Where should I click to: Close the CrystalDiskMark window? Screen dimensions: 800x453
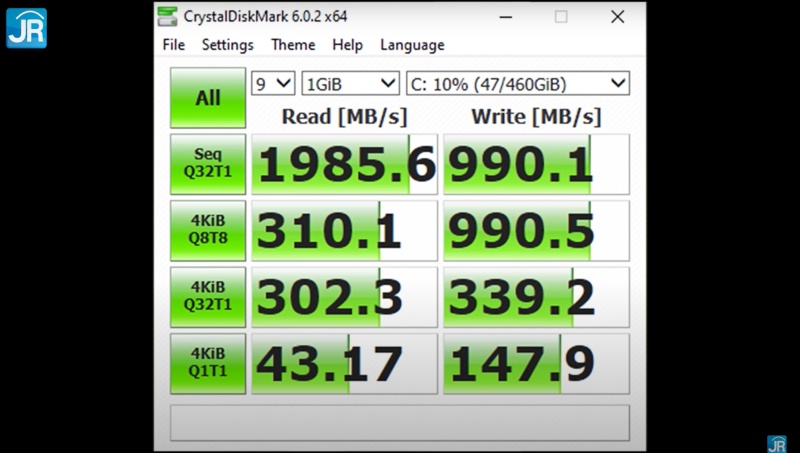[618, 17]
